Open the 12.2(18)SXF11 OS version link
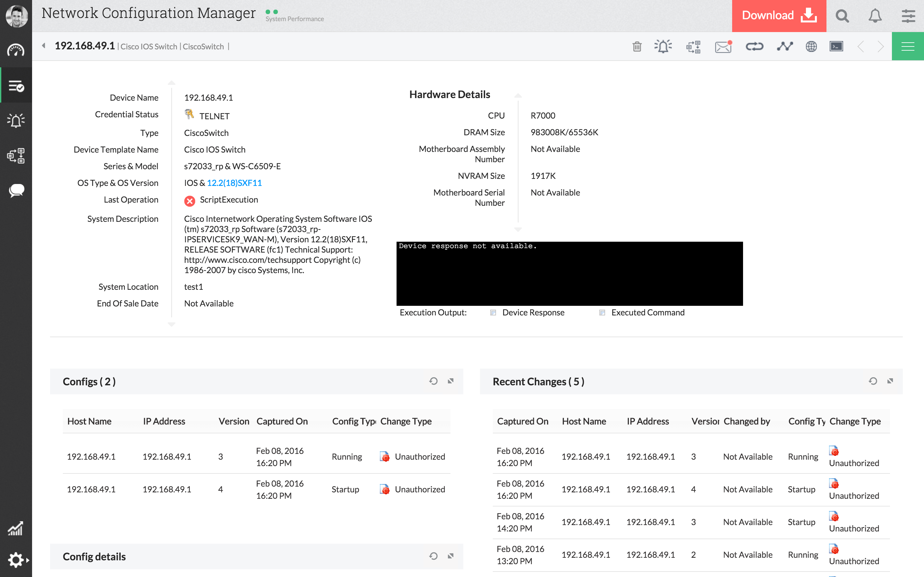Viewport: 924px width, 577px height. 234,183
